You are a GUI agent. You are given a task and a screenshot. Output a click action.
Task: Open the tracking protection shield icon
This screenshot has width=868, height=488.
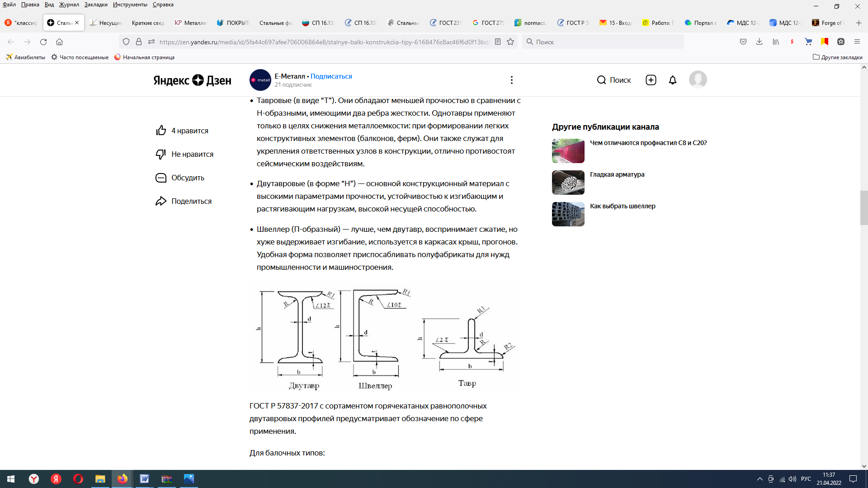pos(126,42)
